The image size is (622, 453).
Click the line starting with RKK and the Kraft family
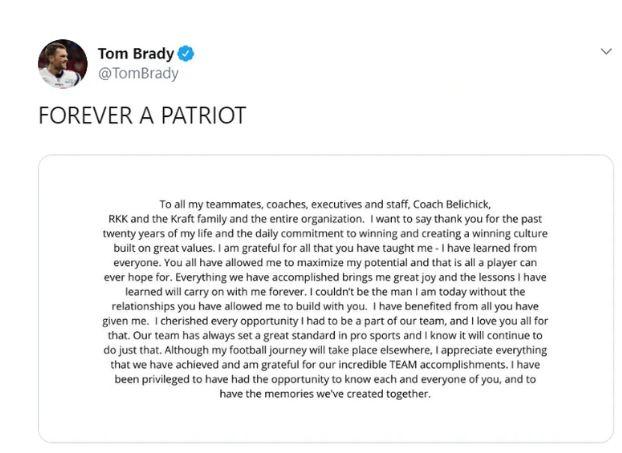coord(325,219)
